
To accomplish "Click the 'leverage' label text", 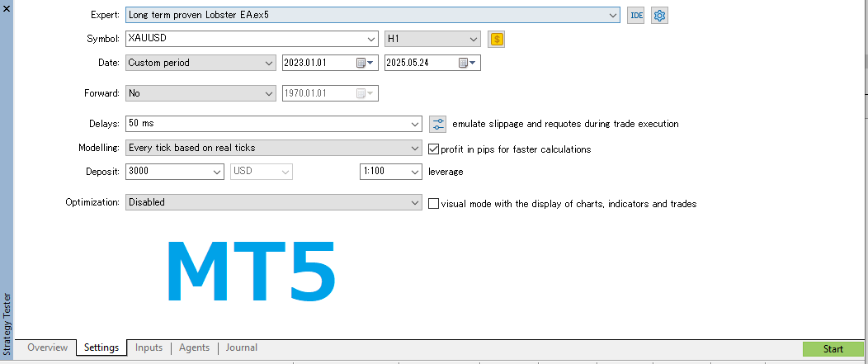I will pos(446,172).
